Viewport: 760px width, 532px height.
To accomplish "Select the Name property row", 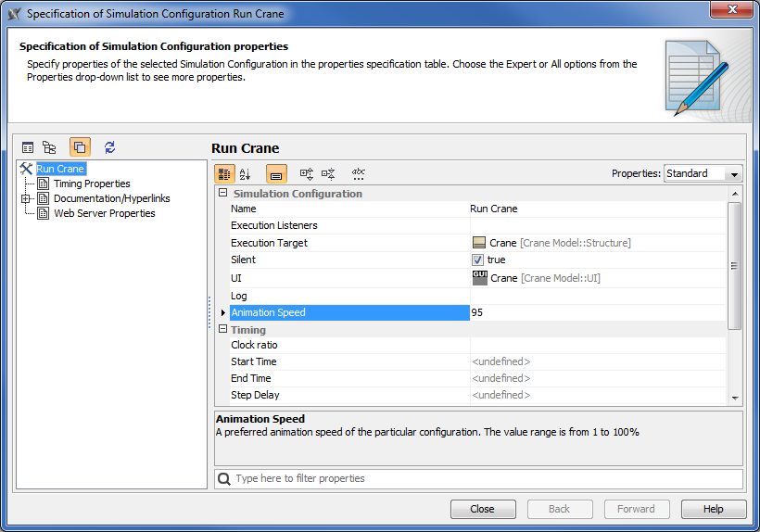I will [x=477, y=209].
